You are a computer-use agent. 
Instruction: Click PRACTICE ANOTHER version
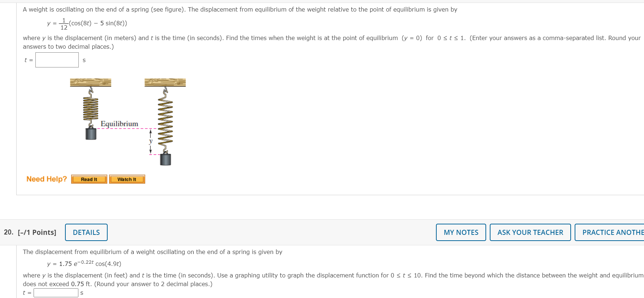pos(614,232)
